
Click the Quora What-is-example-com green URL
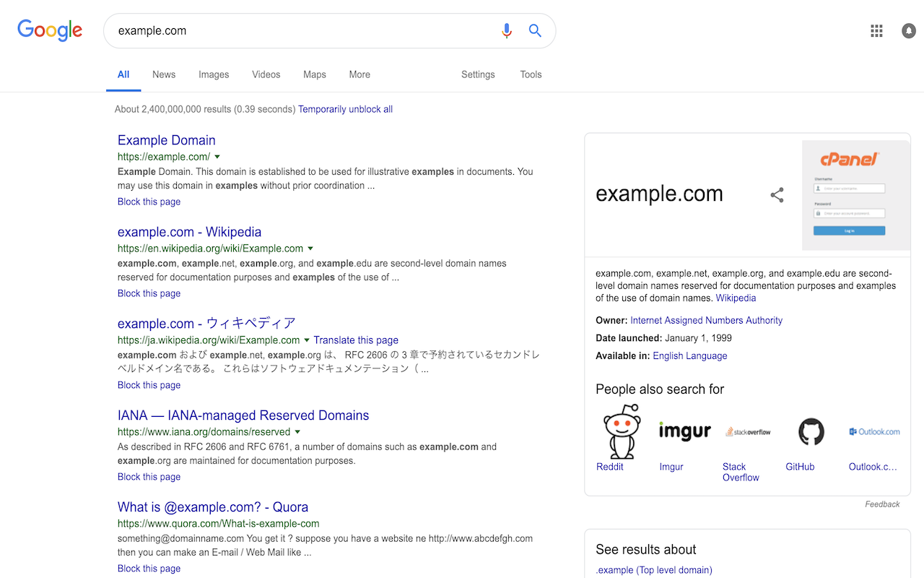(x=219, y=524)
